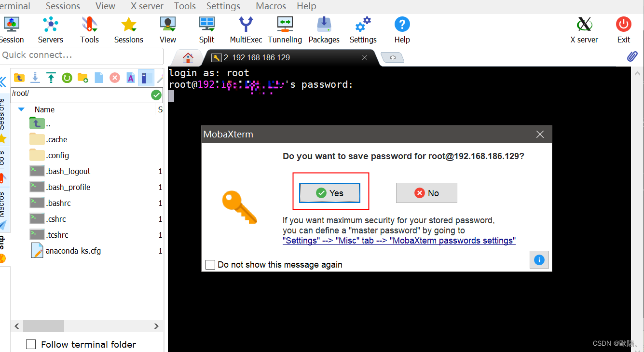Launch MultiExec from the toolbar
The height and width of the screenshot is (352, 644).
click(x=246, y=29)
